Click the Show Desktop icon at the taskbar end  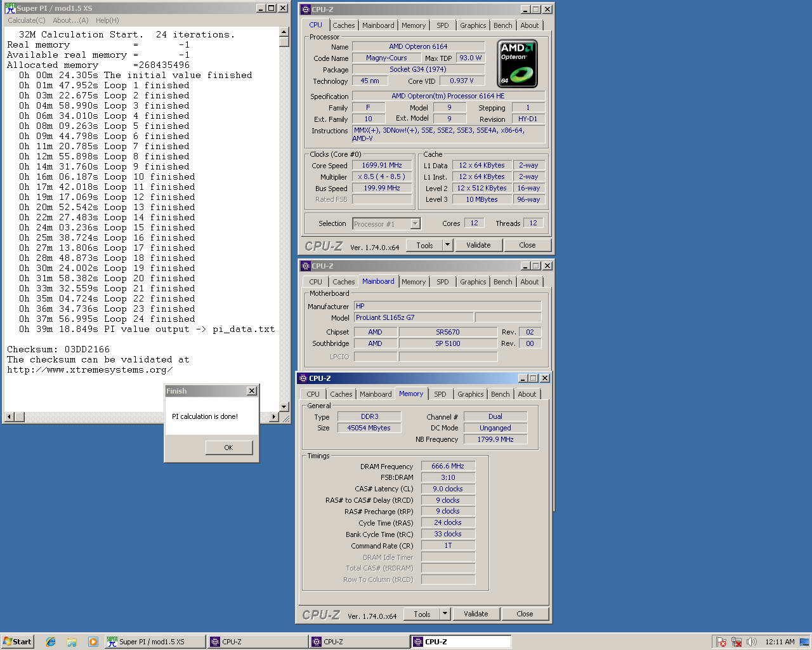tap(804, 642)
